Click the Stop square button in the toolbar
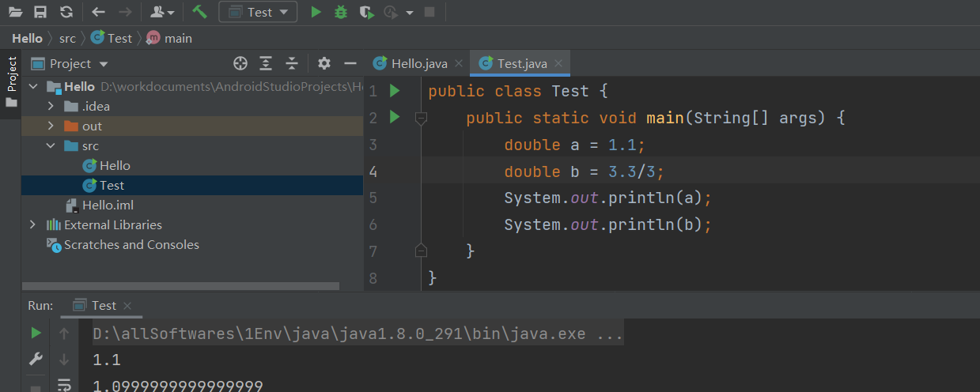980x392 pixels. (x=429, y=12)
